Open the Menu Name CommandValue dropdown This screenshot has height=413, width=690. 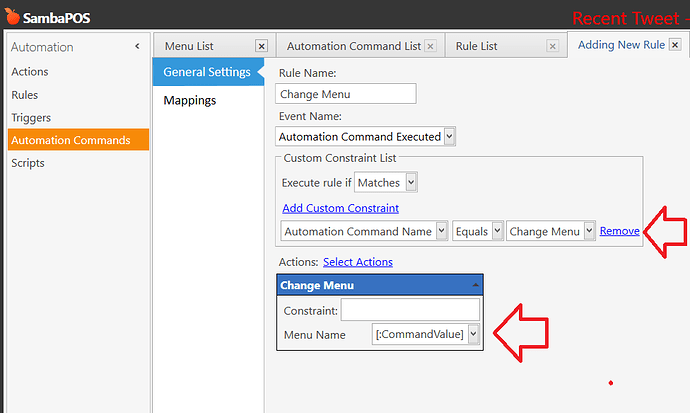(x=473, y=334)
